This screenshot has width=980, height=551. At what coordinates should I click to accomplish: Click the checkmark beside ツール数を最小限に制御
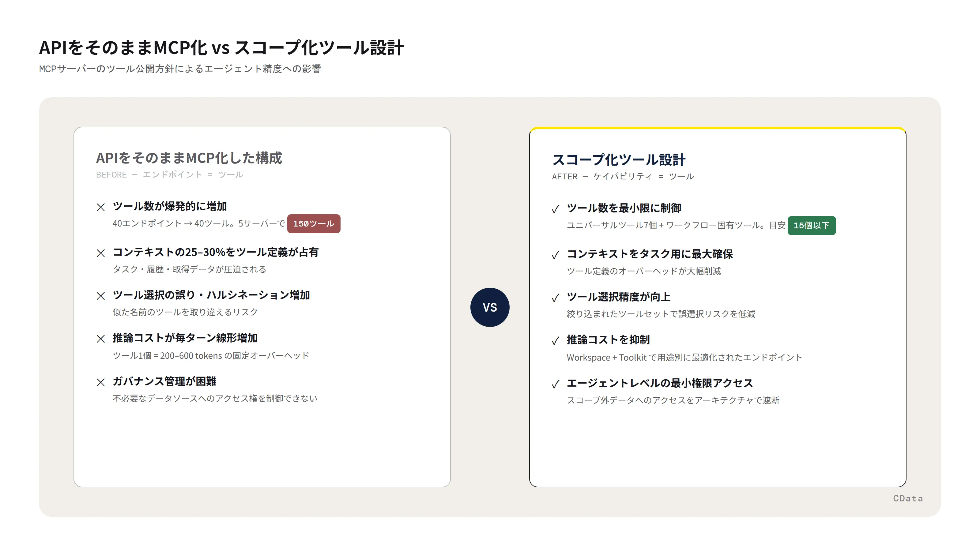(556, 209)
